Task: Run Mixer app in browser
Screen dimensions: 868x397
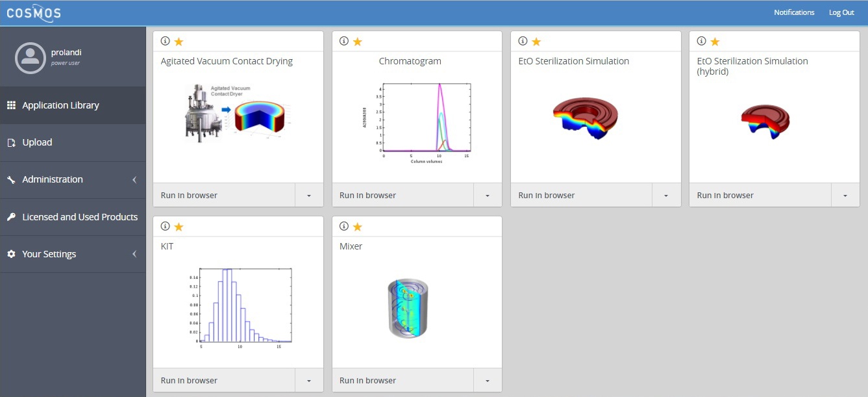Action: click(403, 380)
